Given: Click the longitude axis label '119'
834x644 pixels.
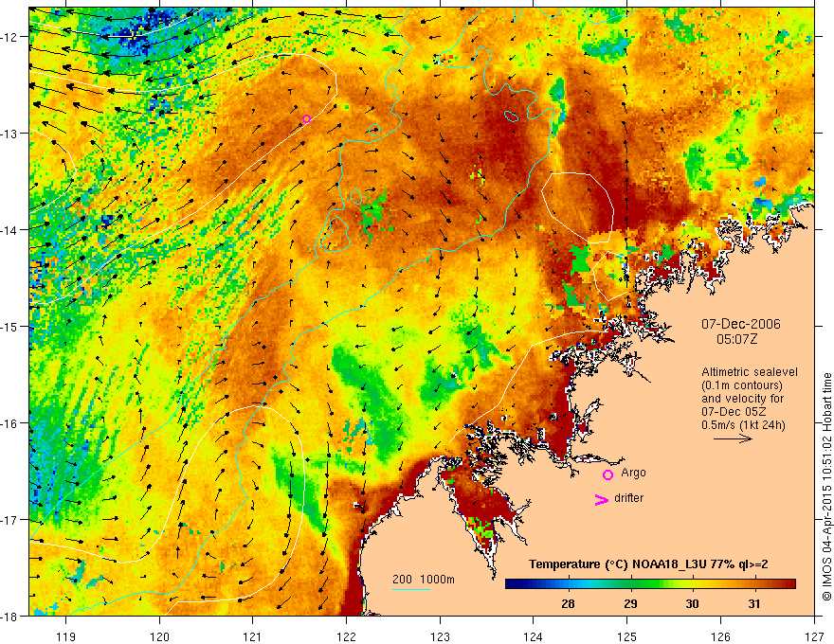Looking at the screenshot, I should (65, 637).
